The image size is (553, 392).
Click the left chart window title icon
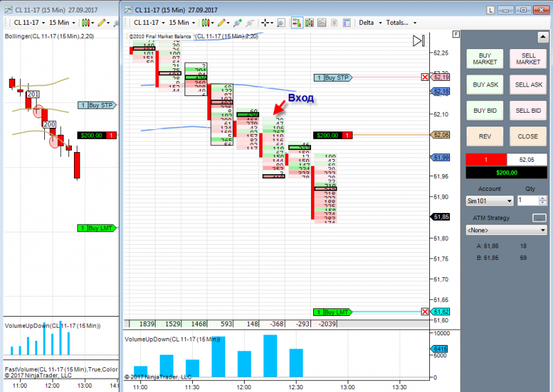coord(9,10)
